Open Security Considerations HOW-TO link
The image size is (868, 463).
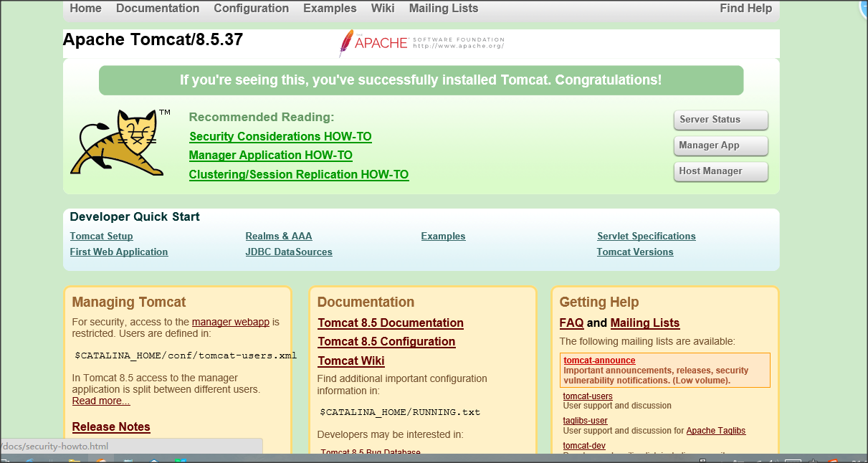(280, 136)
